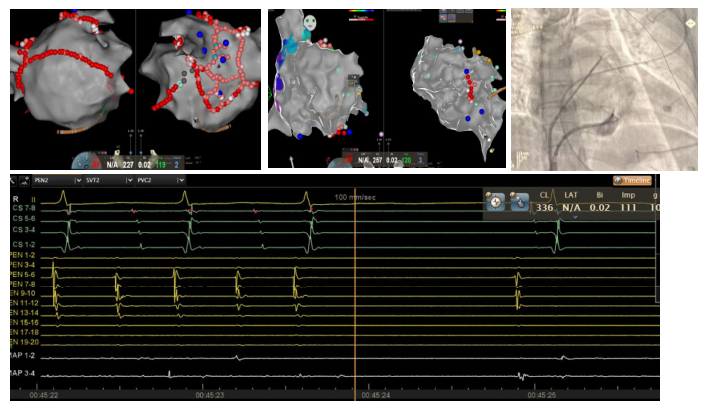
Task: Click the 00:45:24 timestamp
Action: (x=376, y=395)
